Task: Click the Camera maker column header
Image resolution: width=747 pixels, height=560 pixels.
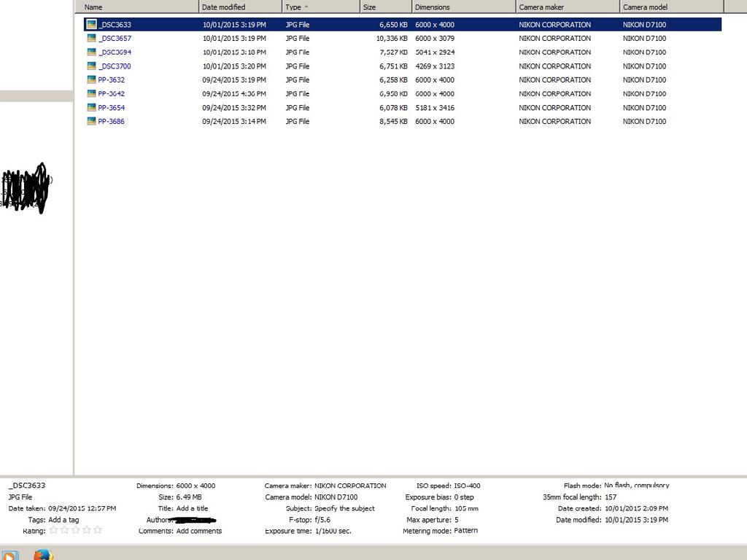Action: 567,7
